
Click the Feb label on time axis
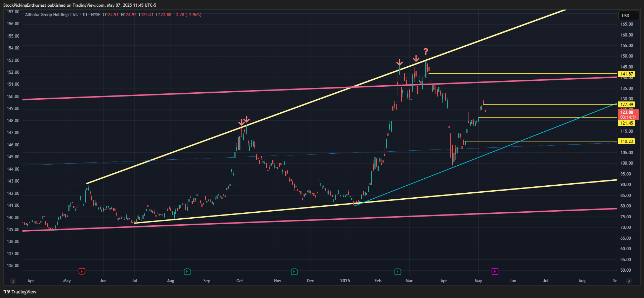(378, 281)
